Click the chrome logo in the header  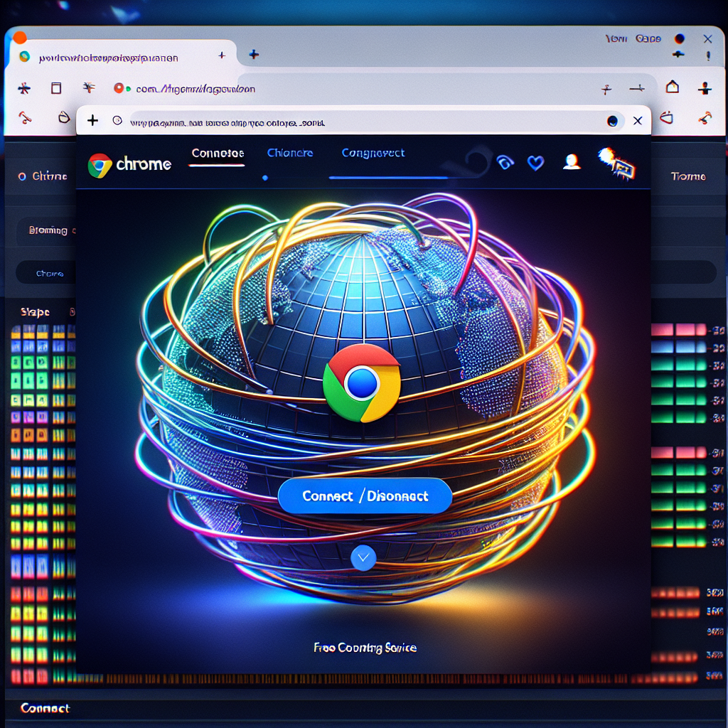[x=100, y=165]
